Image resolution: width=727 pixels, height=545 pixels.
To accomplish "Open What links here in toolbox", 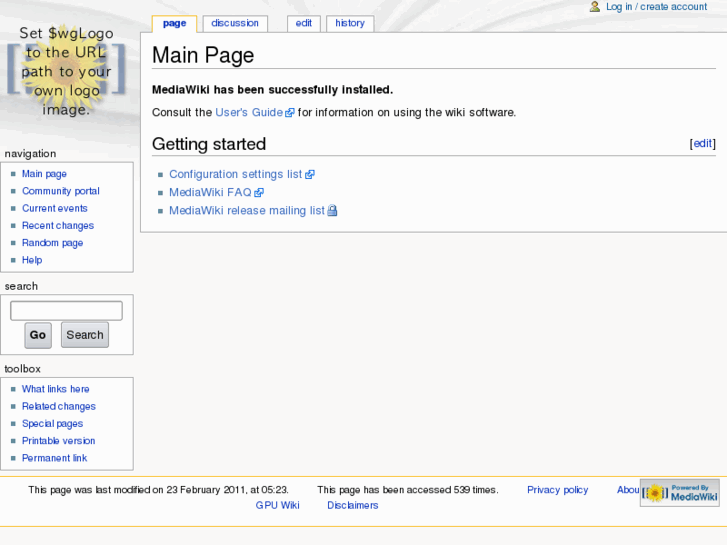I will (x=56, y=389).
